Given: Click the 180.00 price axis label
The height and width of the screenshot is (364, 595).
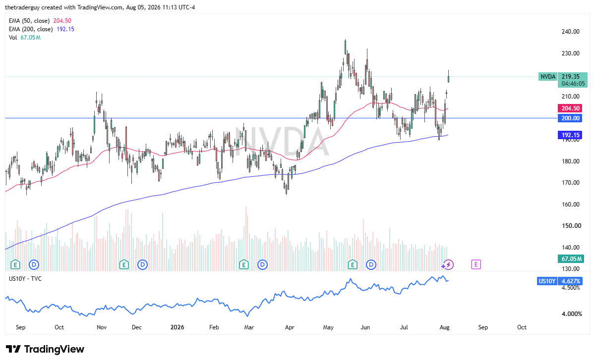Looking at the screenshot, I should (x=571, y=161).
